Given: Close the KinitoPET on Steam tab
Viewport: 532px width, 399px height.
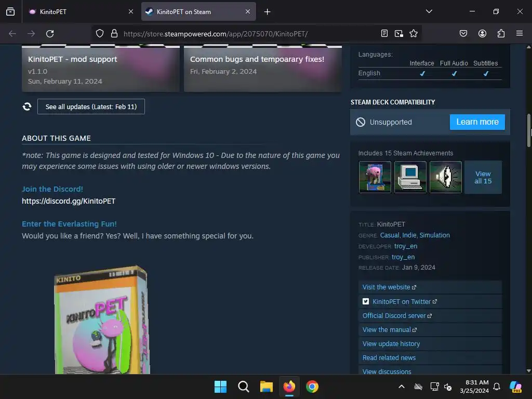Looking at the screenshot, I should (x=248, y=12).
